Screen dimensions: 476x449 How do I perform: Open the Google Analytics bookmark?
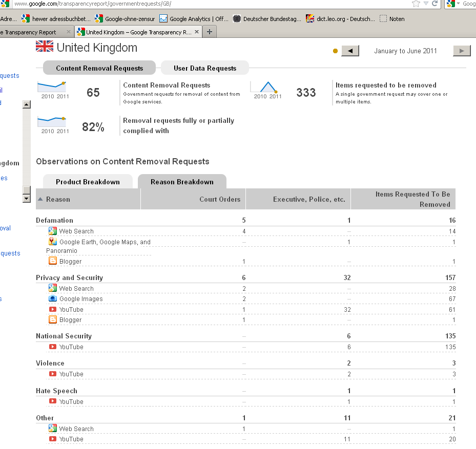coord(194,19)
